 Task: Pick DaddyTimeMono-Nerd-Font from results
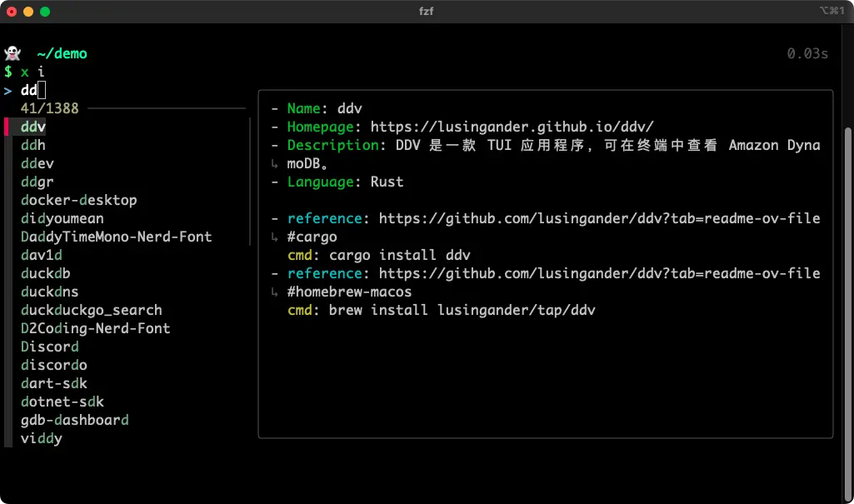(117, 237)
